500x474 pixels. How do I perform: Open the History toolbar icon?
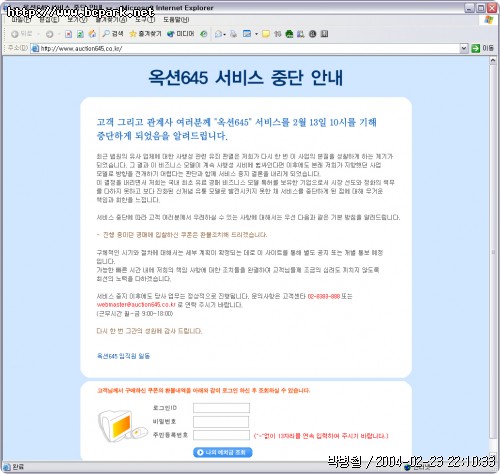tap(204, 34)
